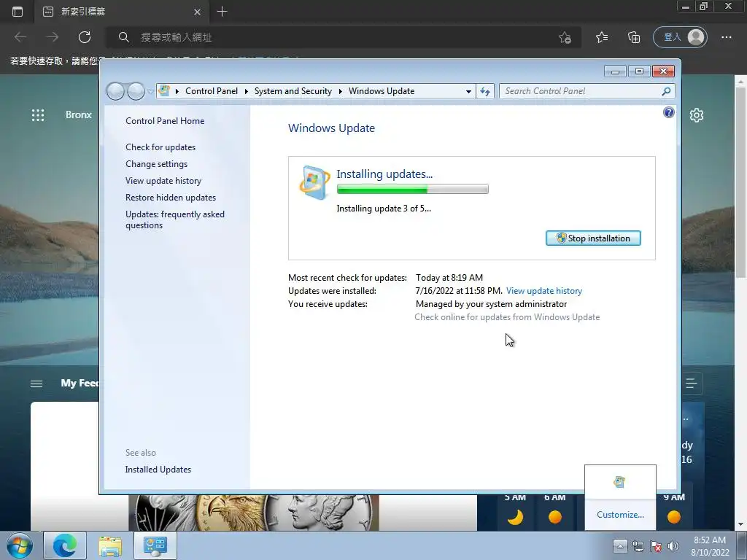Screen dimensions: 747x560
Task: Add page to favorites star in Edge
Action: tap(565, 37)
